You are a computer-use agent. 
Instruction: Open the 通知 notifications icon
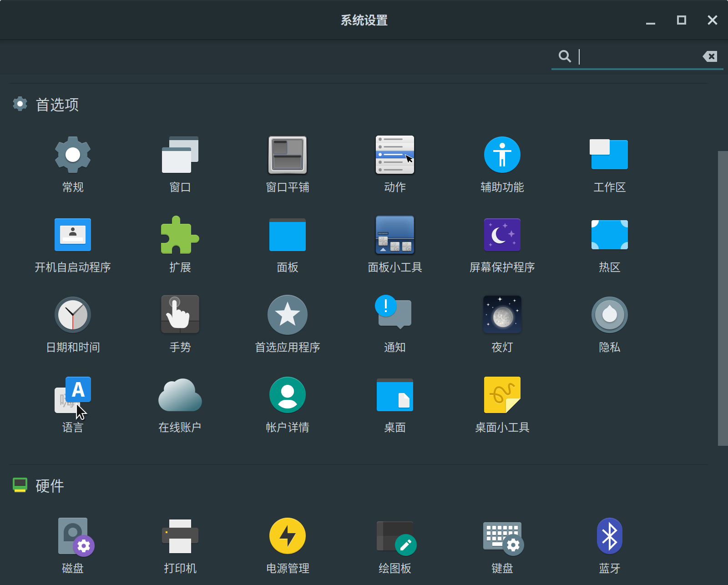pos(394,314)
